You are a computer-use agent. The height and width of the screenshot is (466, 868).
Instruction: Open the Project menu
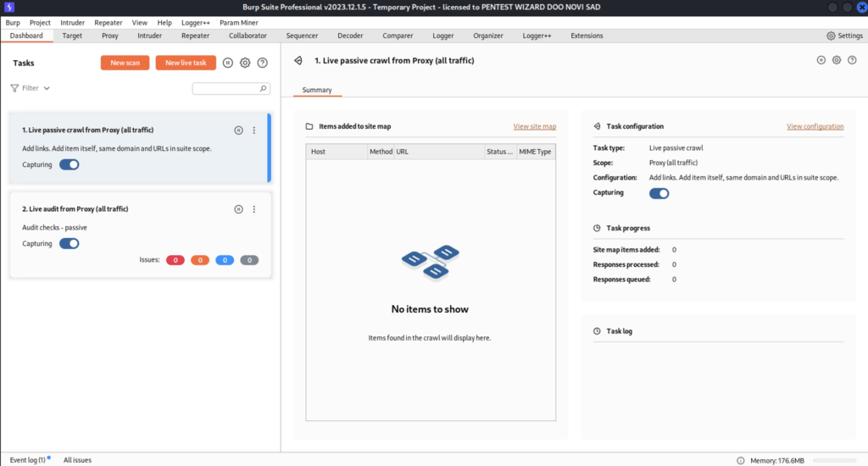click(40, 23)
